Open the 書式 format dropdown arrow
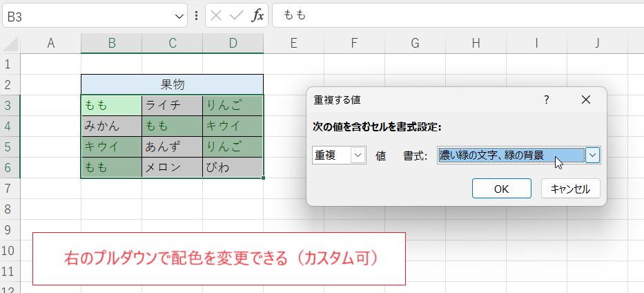Screen dimensions: 644x293 click(x=593, y=155)
